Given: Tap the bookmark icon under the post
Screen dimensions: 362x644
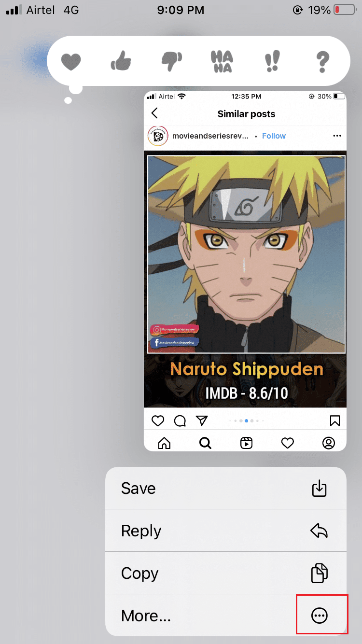Looking at the screenshot, I should pos(334,421).
